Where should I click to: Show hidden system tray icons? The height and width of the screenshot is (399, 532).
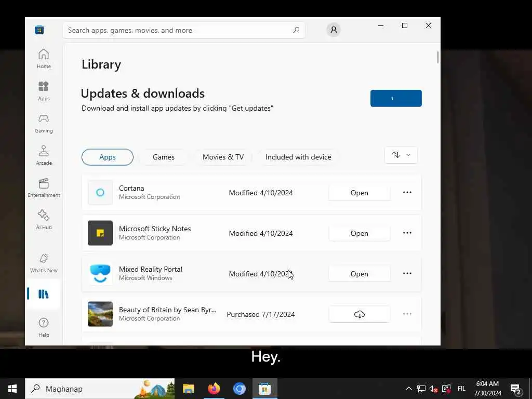(x=409, y=389)
